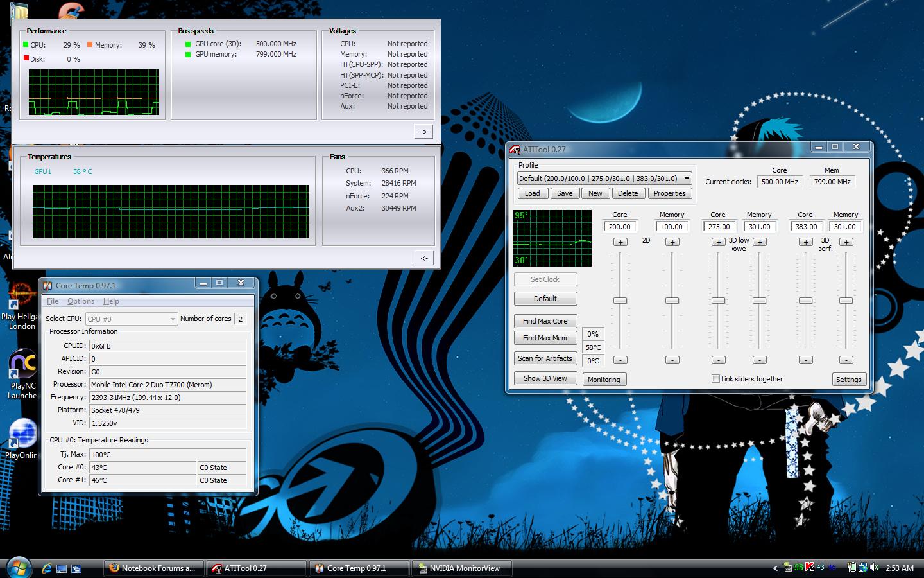Open the Options menu in Core Temp
924x578 pixels.
[x=81, y=301]
